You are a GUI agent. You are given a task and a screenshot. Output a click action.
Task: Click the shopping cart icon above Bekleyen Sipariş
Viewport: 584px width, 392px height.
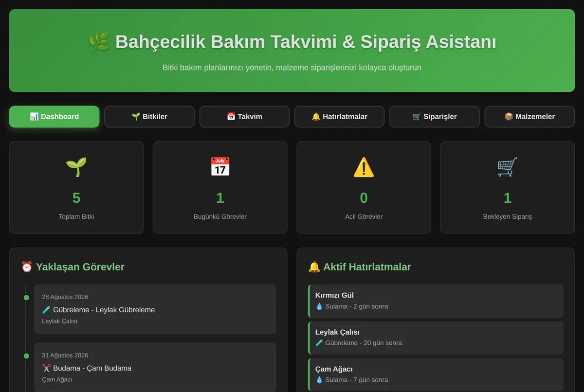click(508, 167)
